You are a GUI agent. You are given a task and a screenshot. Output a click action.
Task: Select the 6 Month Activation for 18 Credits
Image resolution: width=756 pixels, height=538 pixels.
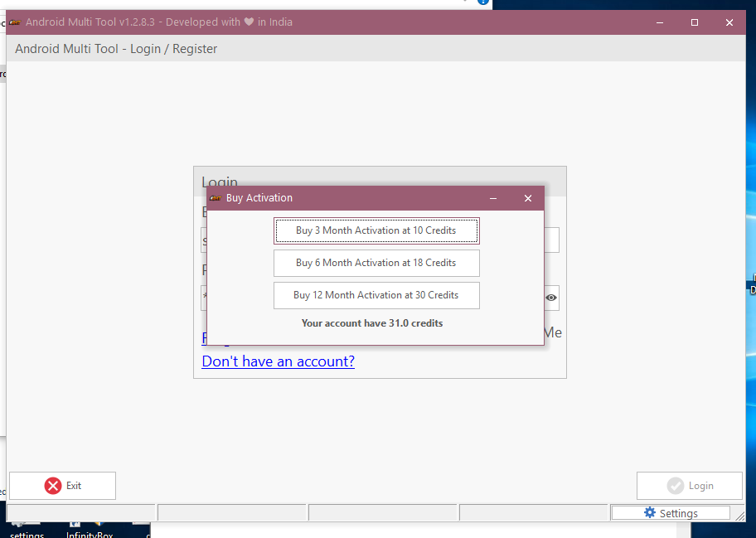point(376,263)
